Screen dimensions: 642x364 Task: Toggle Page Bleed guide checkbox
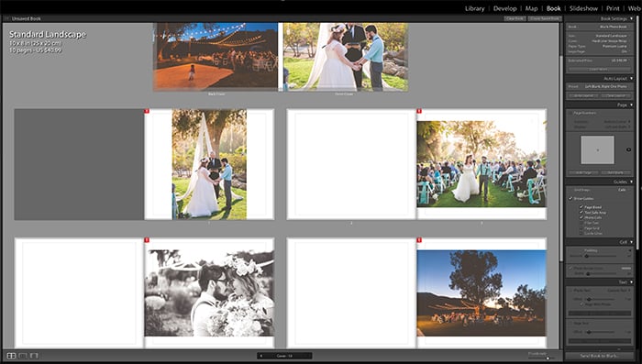(581, 207)
